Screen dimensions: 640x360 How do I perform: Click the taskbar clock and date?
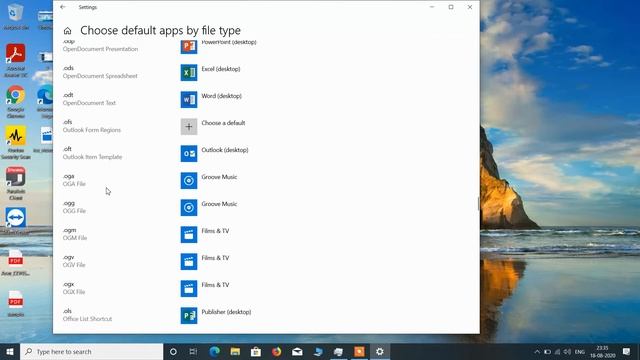(602, 351)
